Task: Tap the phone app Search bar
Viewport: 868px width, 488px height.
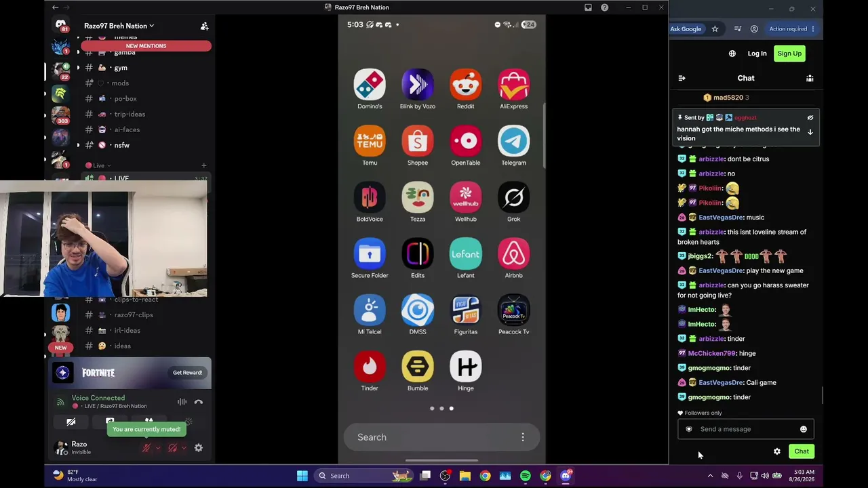Action: click(441, 437)
